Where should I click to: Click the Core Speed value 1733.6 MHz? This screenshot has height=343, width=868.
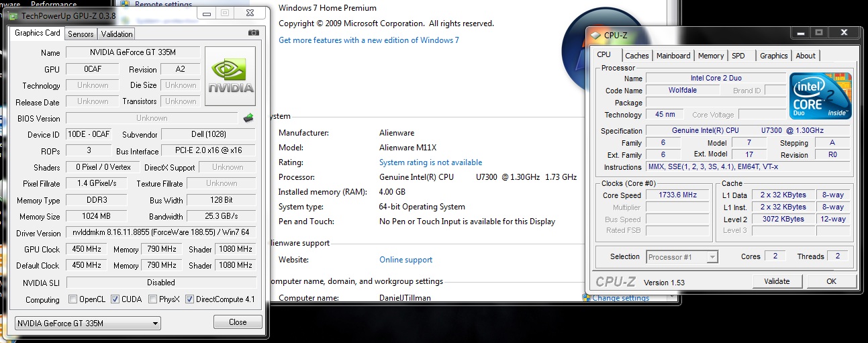[x=679, y=195]
